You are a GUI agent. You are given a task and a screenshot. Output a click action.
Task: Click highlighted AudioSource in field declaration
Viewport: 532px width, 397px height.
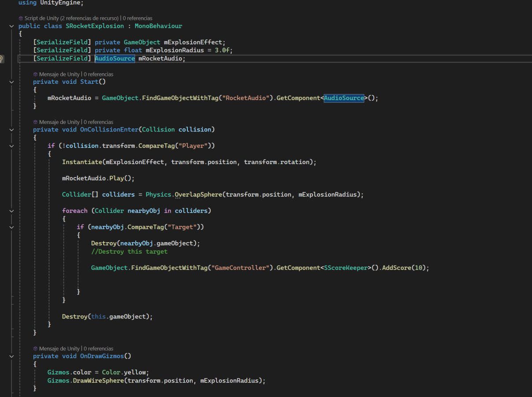[x=115, y=59]
